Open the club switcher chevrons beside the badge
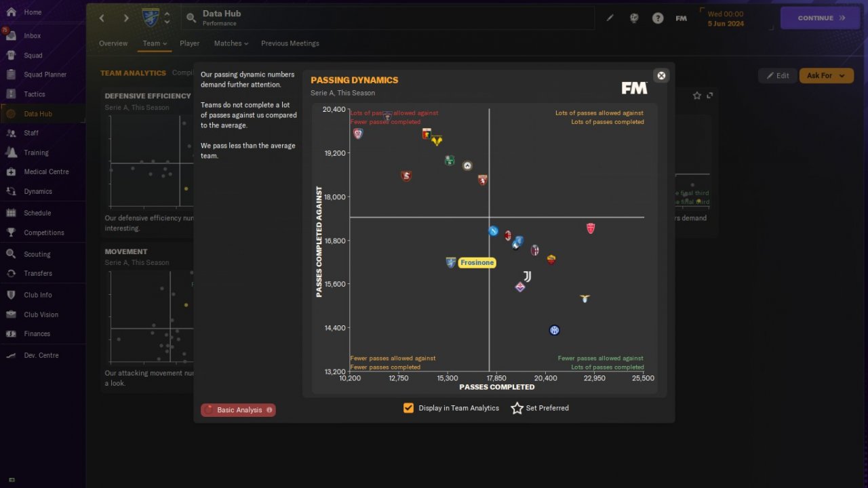 tap(167, 18)
